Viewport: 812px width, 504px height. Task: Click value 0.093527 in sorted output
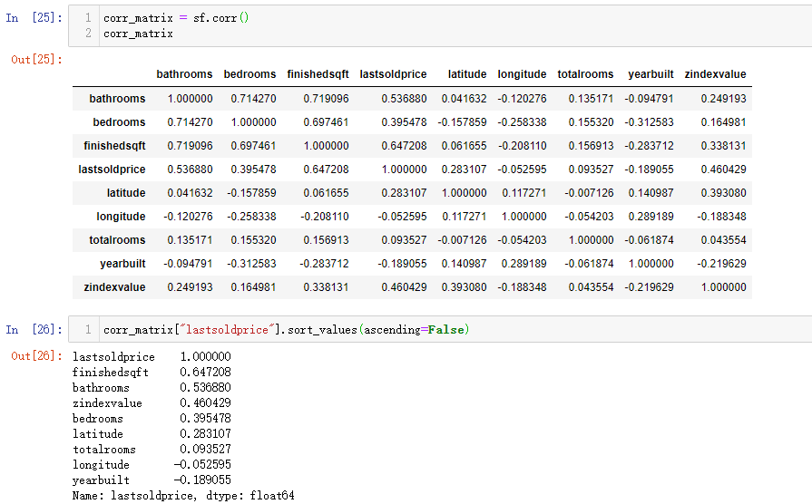(x=206, y=449)
